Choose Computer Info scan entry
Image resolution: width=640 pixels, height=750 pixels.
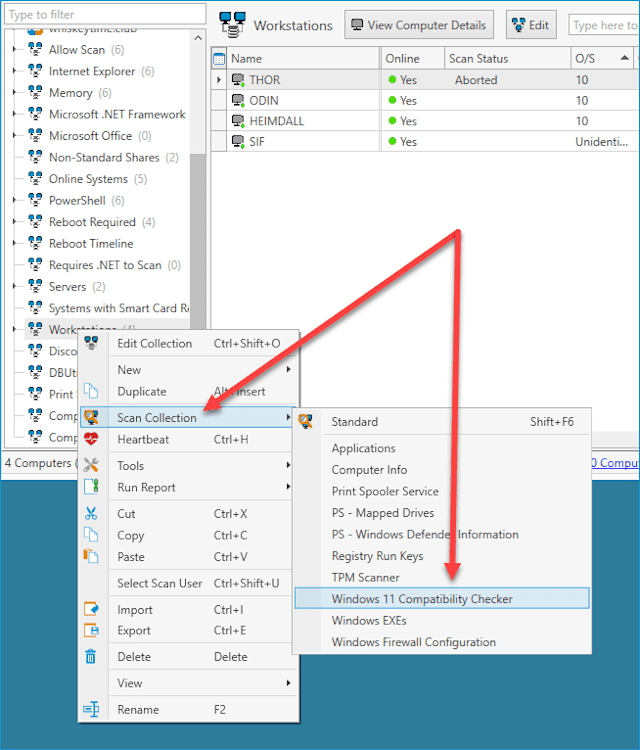(x=369, y=470)
